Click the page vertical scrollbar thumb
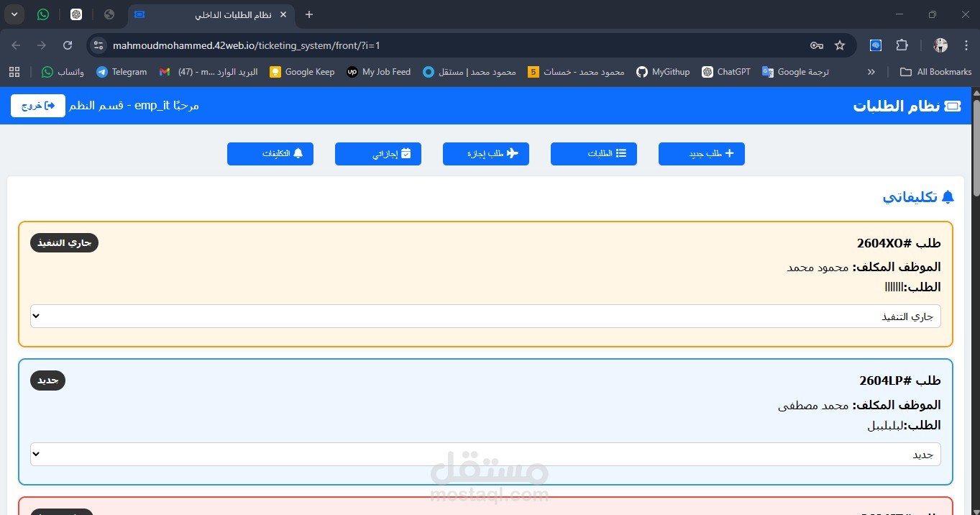980x515 pixels. click(976, 147)
